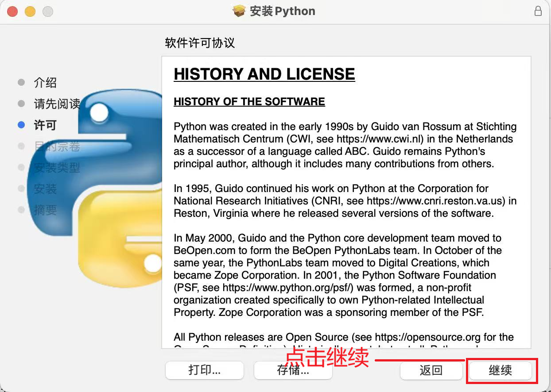Click the blue dot next to 许可

[21, 124]
